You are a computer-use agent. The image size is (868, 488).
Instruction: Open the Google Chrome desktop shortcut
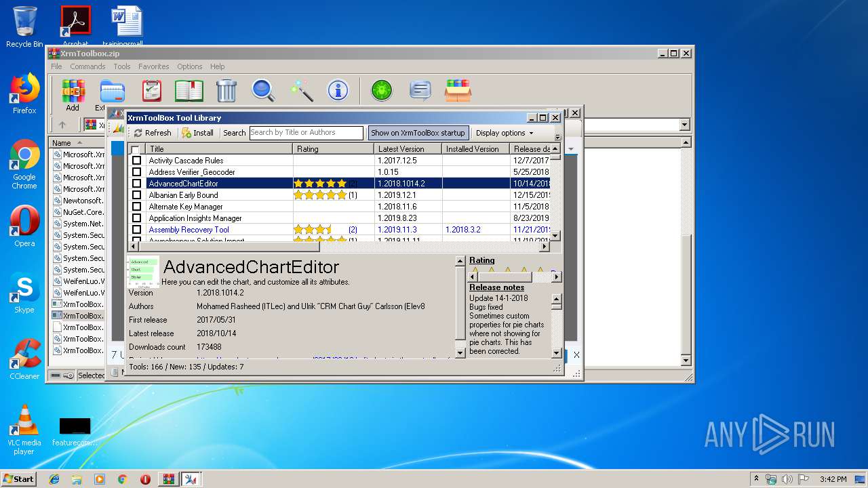tap(24, 165)
